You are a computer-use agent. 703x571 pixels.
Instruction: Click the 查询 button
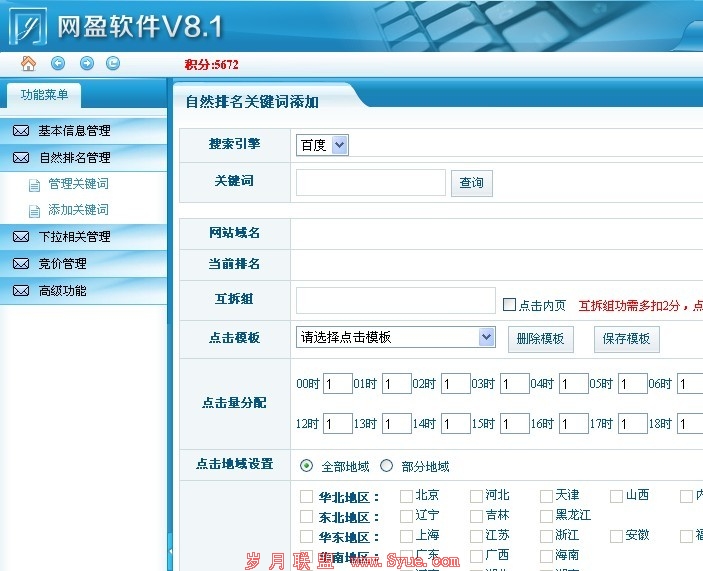pos(471,183)
